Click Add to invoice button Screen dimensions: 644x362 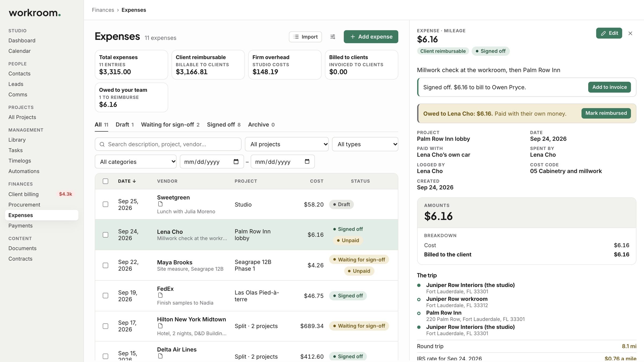609,87
